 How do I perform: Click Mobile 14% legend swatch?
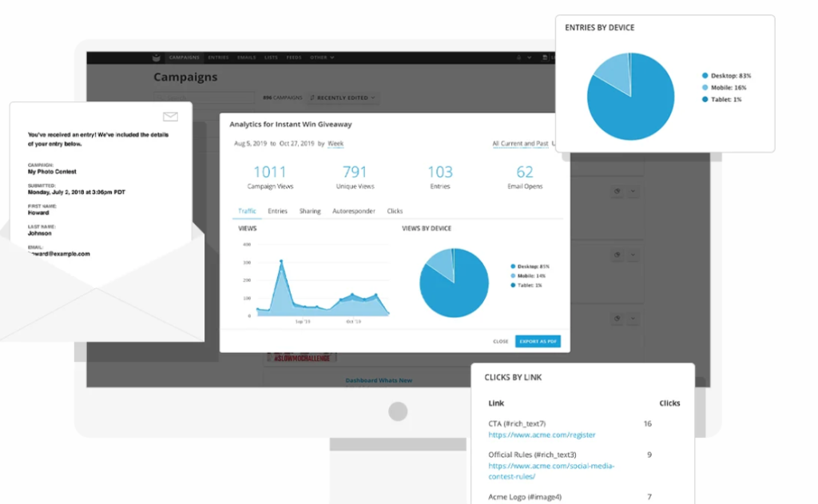[x=513, y=276]
